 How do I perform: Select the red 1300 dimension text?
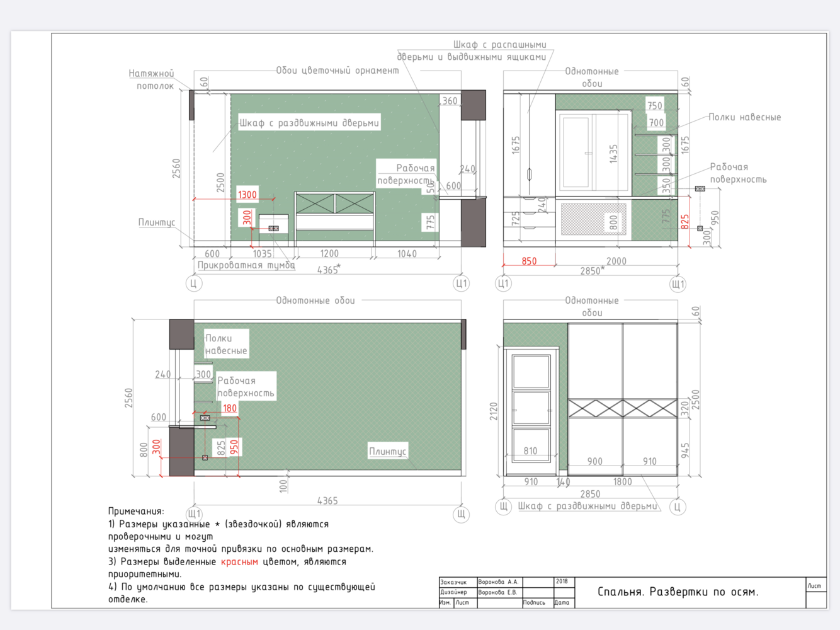247,195
